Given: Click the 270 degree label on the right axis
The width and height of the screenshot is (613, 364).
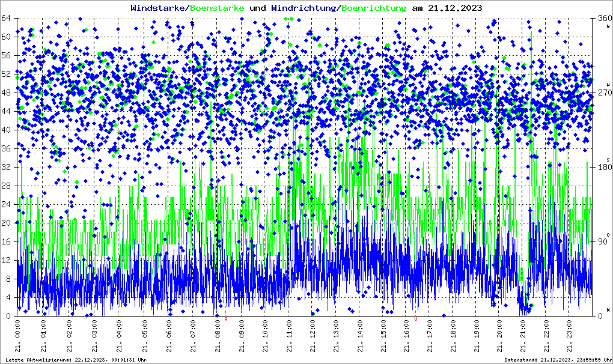Looking at the screenshot, I should [603, 93].
